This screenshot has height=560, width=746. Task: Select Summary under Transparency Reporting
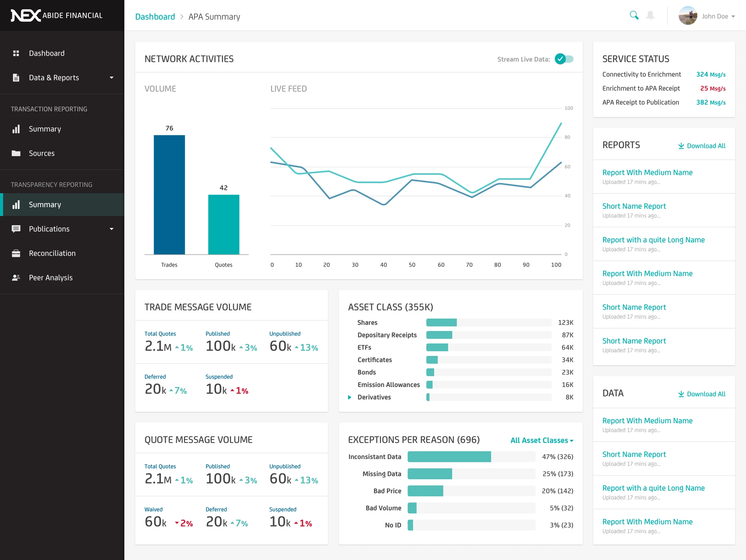pos(44,204)
